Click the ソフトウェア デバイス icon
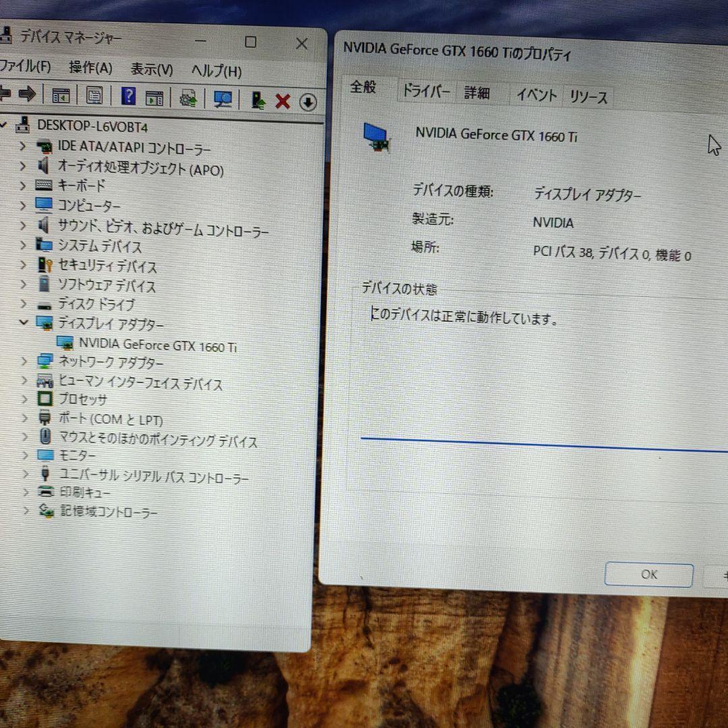 click(x=44, y=284)
